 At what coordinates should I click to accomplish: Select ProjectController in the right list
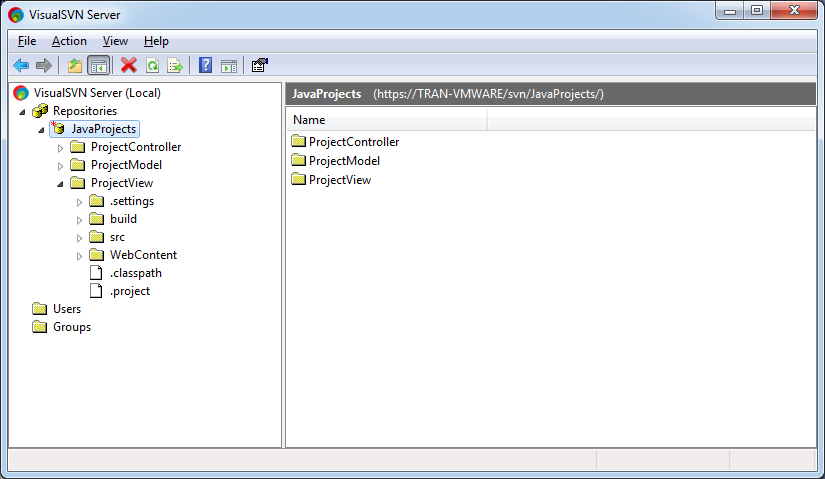point(354,142)
